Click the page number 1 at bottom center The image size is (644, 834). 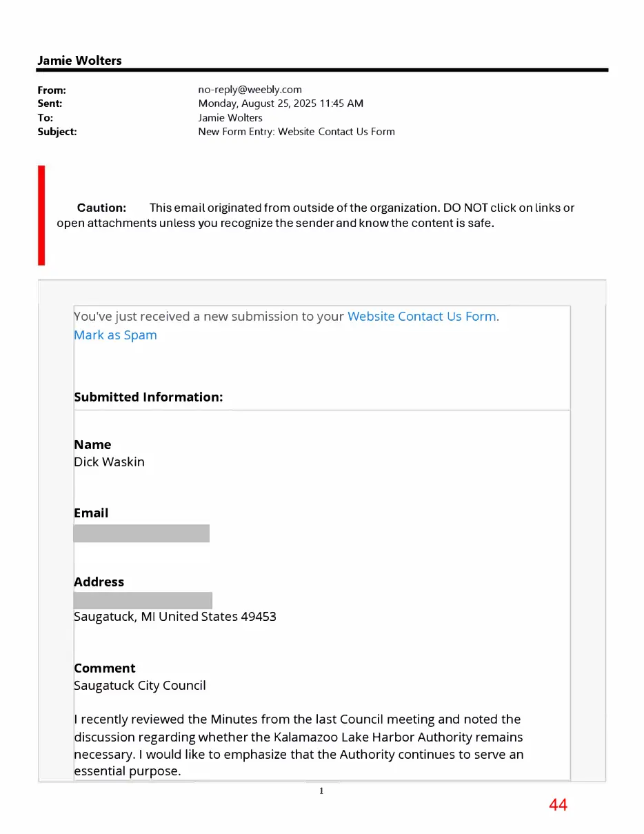click(x=321, y=791)
